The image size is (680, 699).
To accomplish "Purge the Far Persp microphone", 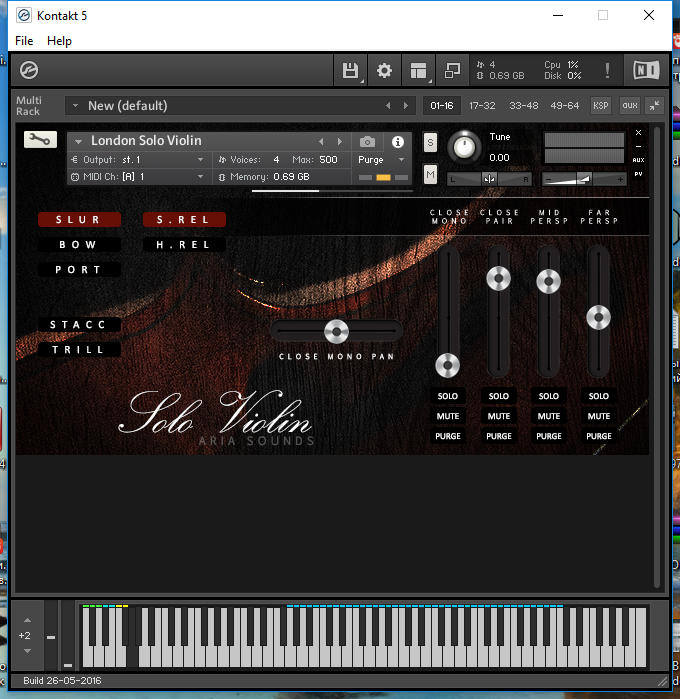I will pyautogui.click(x=598, y=436).
